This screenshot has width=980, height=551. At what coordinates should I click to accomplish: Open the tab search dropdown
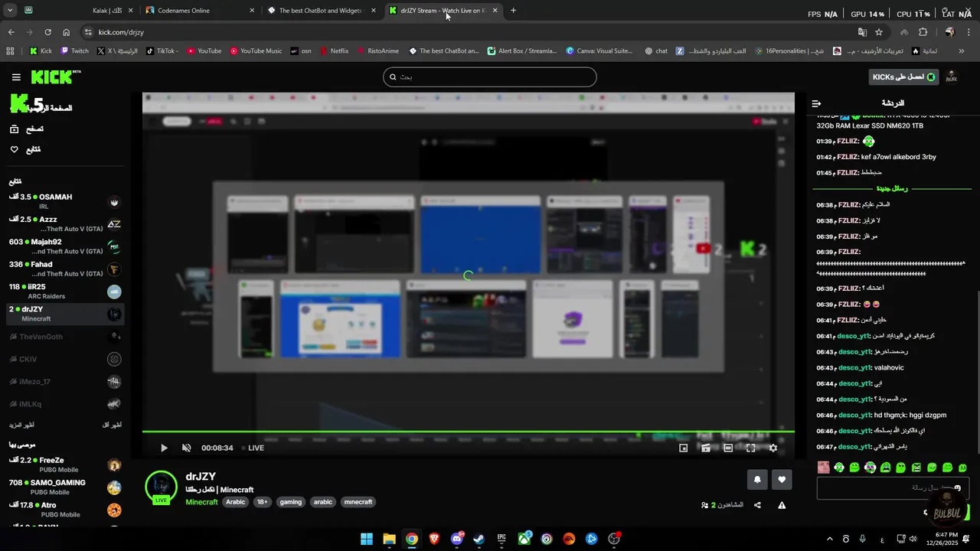point(10,11)
